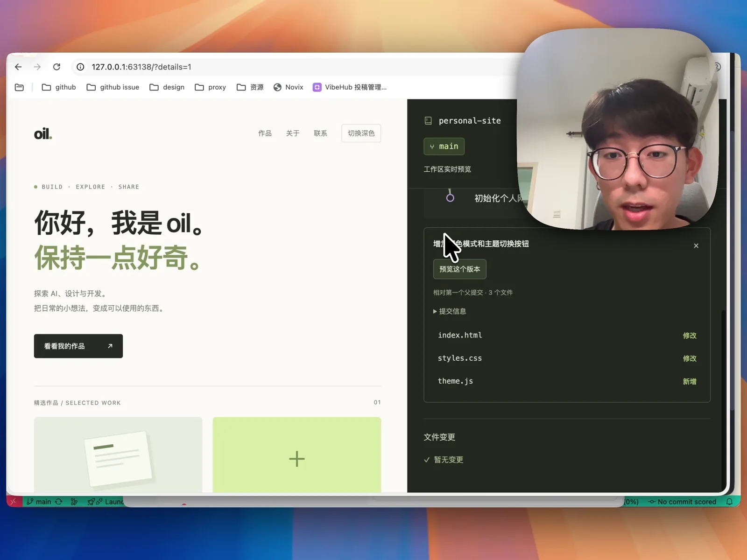Open the theme.js new file
Viewport: 747px width, 560px height.
pos(567,381)
